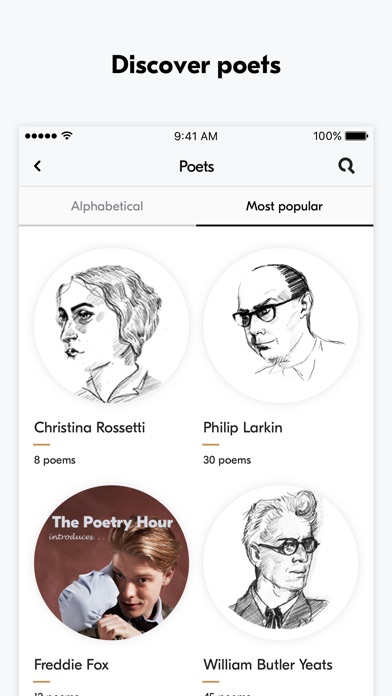Tap the Christina Rossetti name label
Screen dimensions: 392x696
pos(90,427)
